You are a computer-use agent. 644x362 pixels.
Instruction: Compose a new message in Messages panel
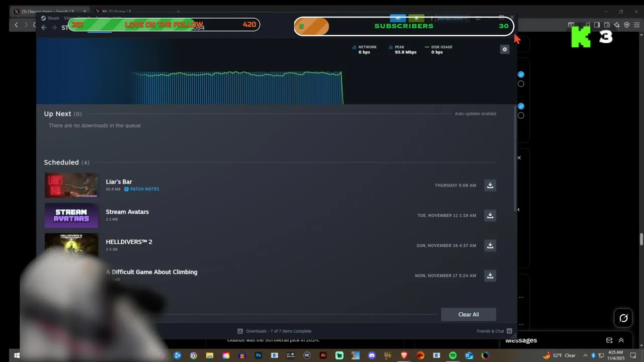tap(609, 340)
